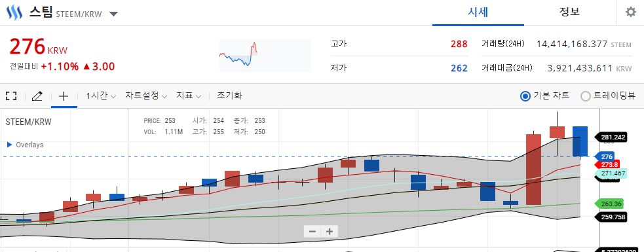644x252 pixels.
Task: Click the Steem coin logo icon
Action: [x=14, y=12]
